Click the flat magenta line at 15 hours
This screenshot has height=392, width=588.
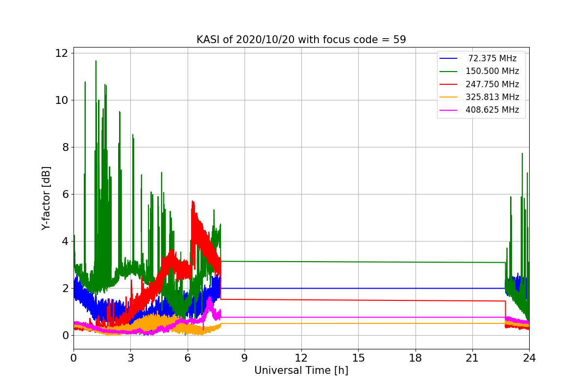(x=358, y=317)
